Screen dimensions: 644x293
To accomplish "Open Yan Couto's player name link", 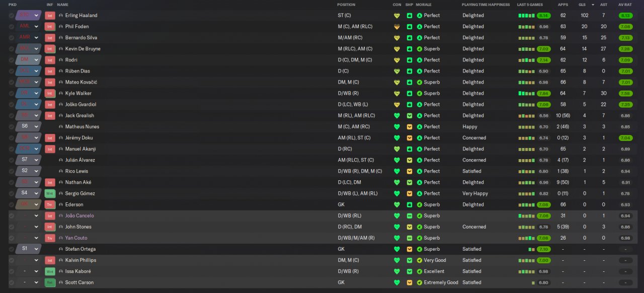I will point(77,238).
